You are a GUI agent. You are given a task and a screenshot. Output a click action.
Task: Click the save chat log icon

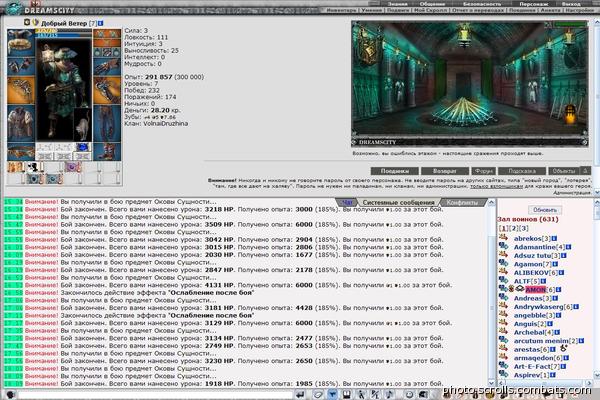346,394
